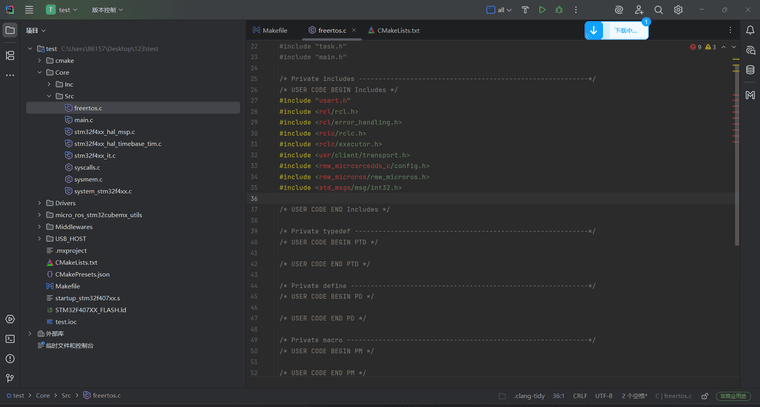Open the Project view dropdown

(x=36, y=31)
